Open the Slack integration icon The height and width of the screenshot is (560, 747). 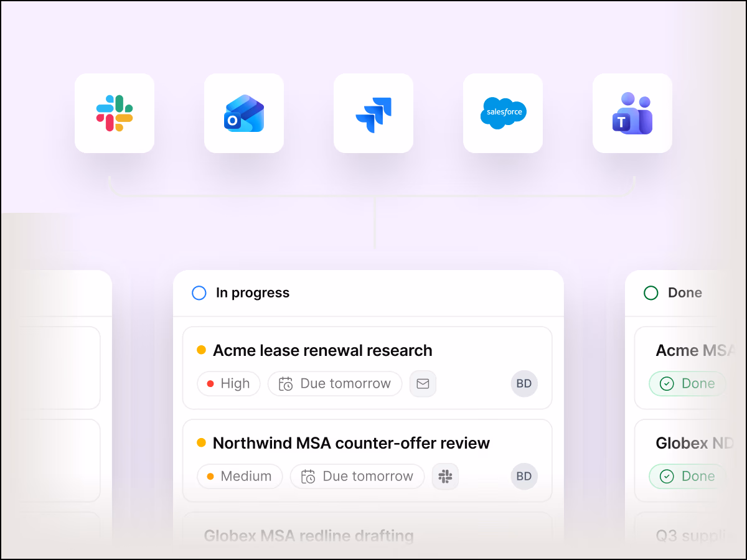(115, 113)
